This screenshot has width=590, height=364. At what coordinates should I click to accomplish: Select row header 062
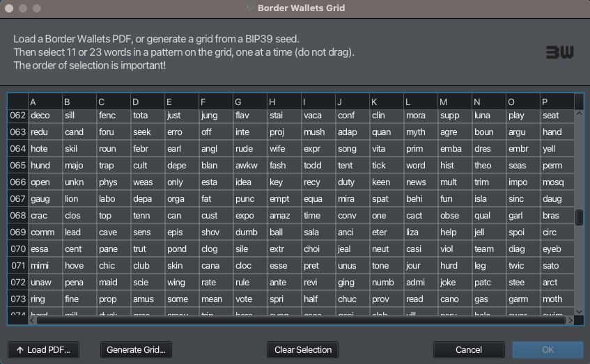pyautogui.click(x=17, y=116)
